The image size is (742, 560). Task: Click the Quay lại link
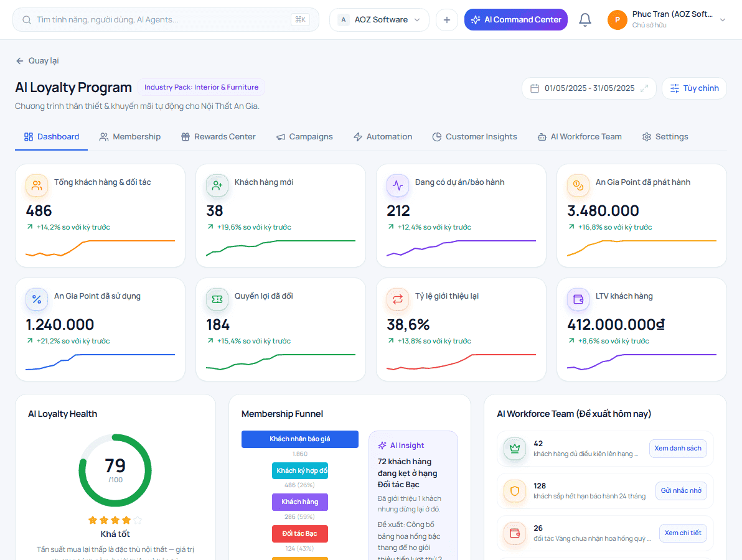[37, 61]
